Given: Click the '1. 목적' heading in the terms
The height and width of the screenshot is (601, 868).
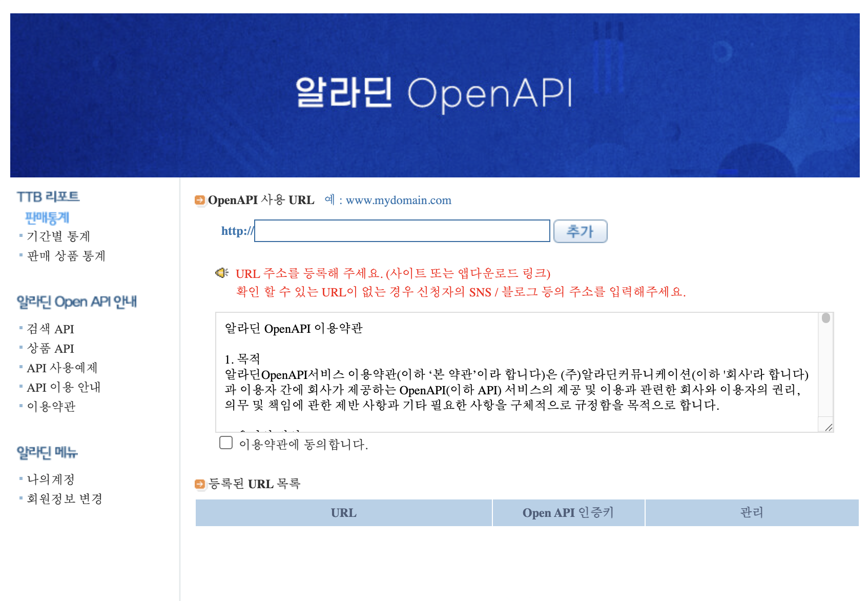Looking at the screenshot, I should click(242, 359).
